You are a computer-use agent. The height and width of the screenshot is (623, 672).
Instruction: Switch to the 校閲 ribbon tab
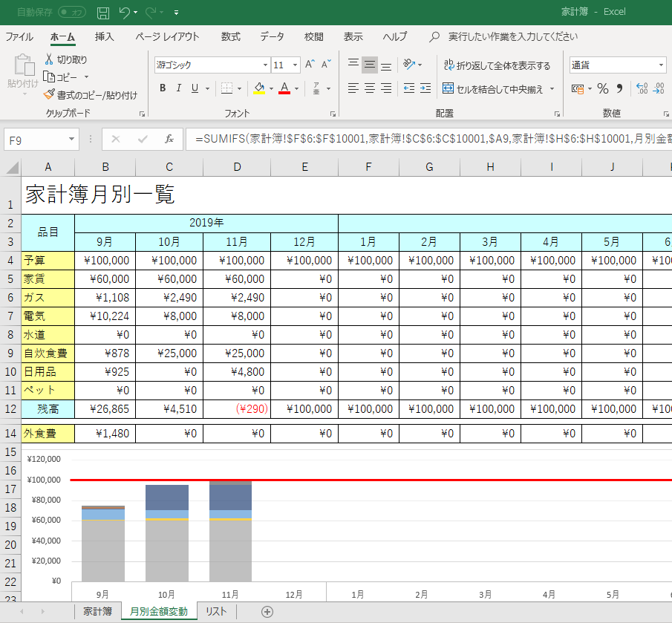313,37
